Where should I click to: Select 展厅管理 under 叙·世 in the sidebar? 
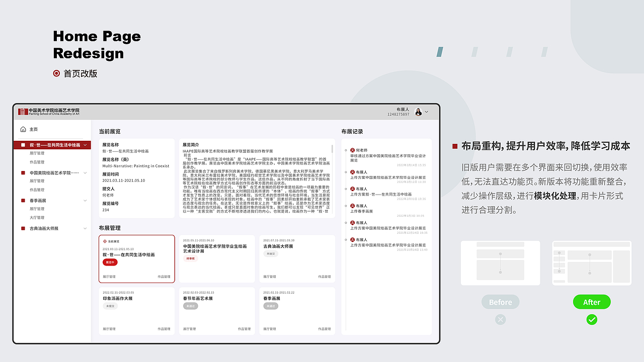(37, 153)
